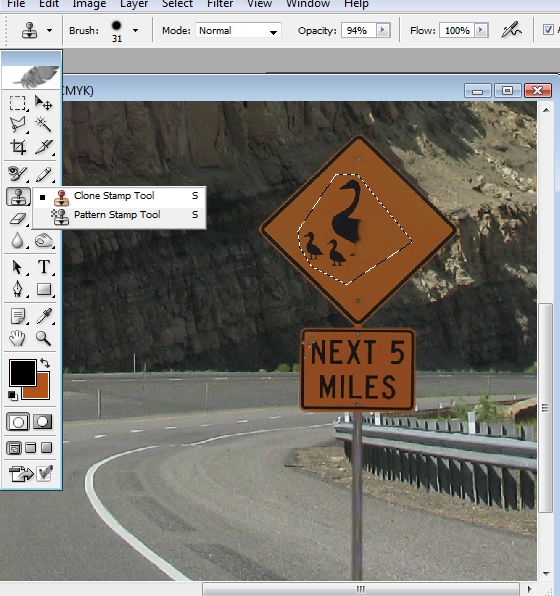This screenshot has width=560, height=596.
Task: Select the Hand tool
Action: 17,338
